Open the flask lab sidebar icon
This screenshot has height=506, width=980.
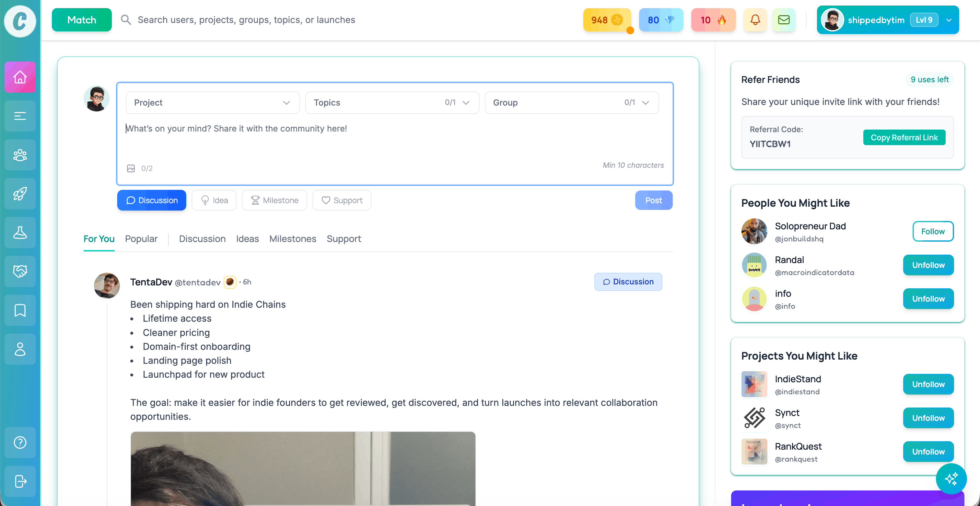20,232
